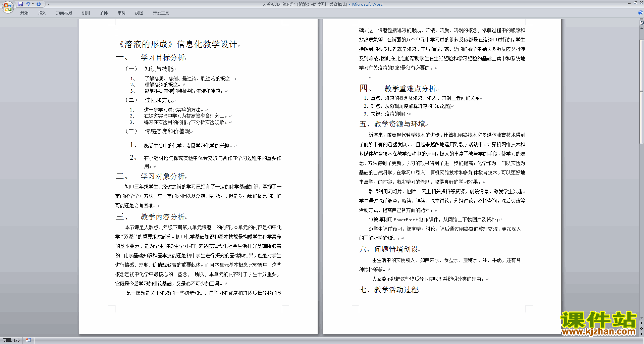Open the 邮件 ribbon tab
Image resolution: width=644 pixels, height=344 pixels.
click(x=104, y=13)
